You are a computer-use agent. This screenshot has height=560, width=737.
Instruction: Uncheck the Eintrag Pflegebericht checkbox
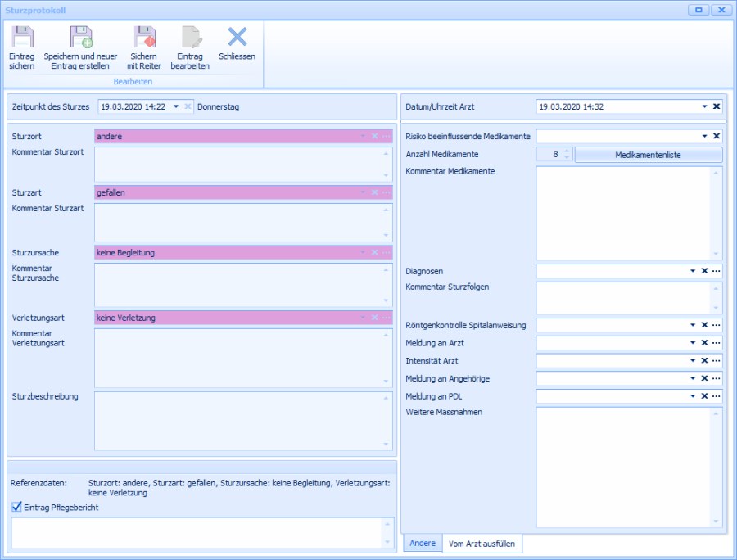[x=17, y=507]
